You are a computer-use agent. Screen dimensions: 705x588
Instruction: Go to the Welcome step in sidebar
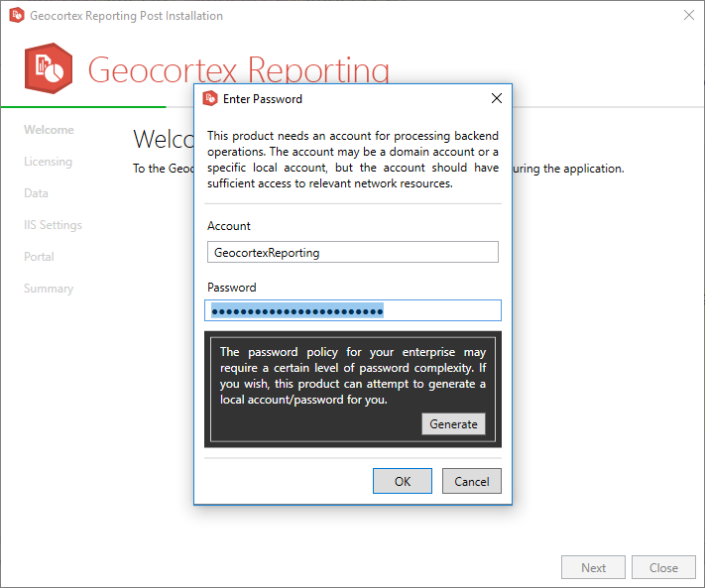(x=49, y=130)
